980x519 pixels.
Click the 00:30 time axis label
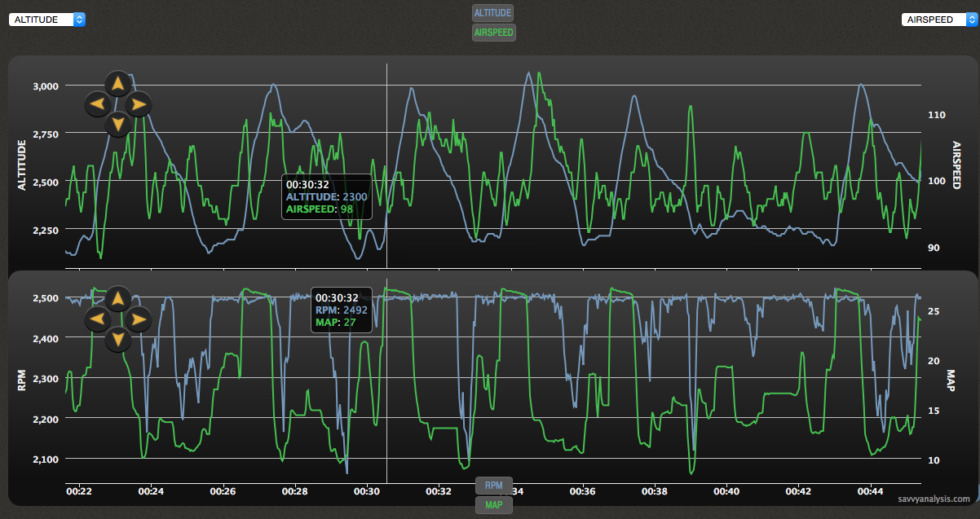(x=367, y=491)
